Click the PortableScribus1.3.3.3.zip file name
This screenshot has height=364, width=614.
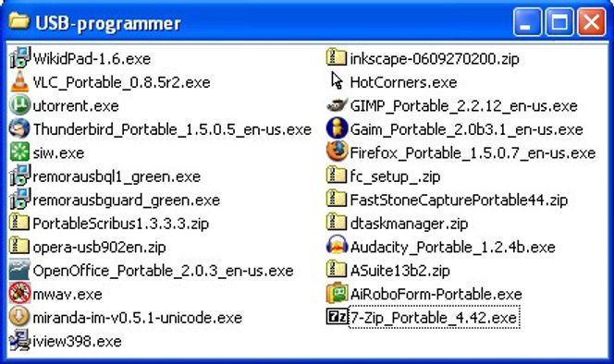tap(120, 224)
